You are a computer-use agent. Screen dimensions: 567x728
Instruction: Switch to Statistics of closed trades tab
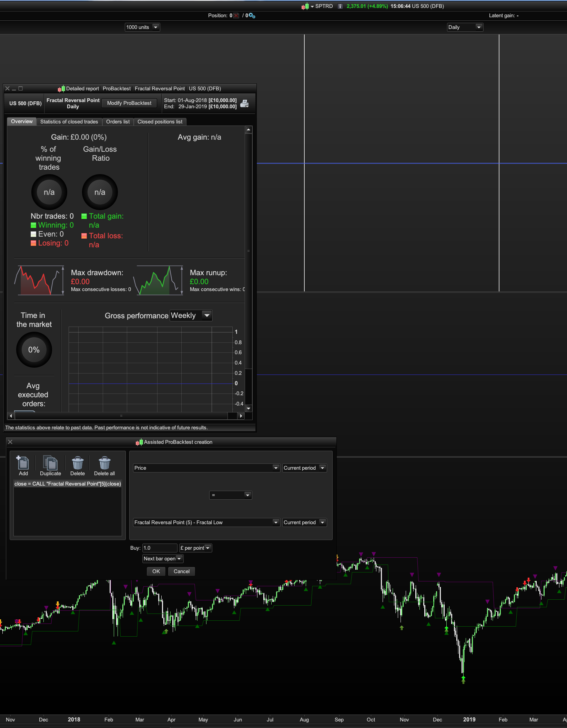(69, 122)
